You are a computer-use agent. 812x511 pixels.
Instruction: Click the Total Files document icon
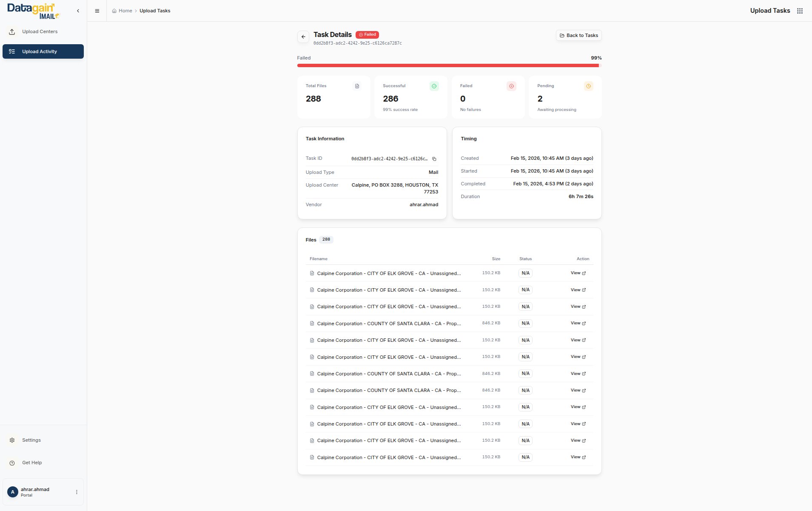(x=357, y=86)
